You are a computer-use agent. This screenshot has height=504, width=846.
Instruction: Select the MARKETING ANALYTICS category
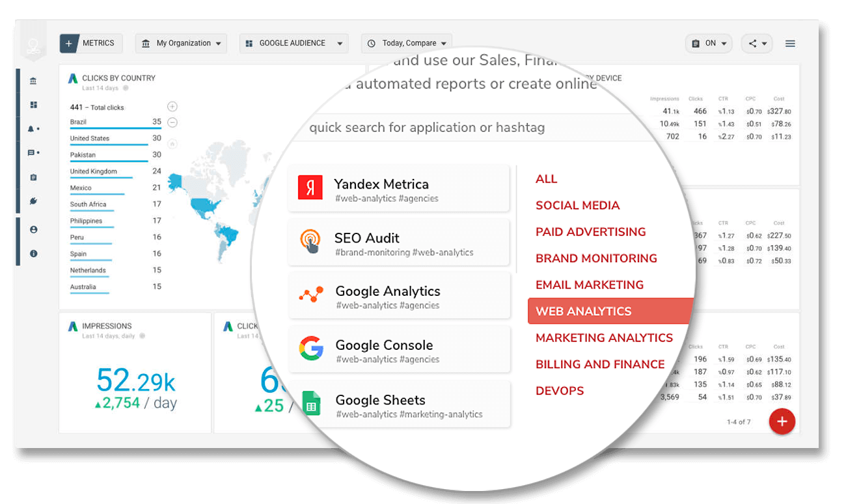604,338
